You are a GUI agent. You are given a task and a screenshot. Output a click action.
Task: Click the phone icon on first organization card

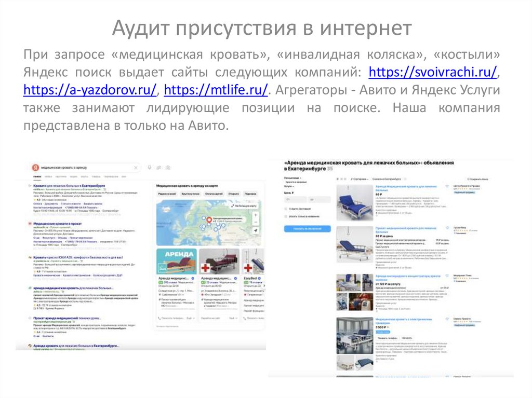coord(159,318)
